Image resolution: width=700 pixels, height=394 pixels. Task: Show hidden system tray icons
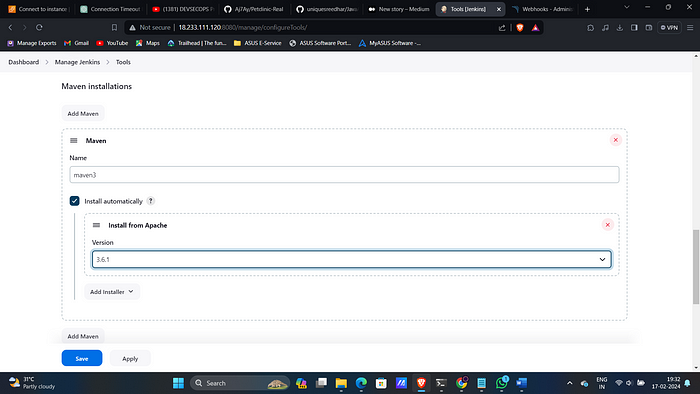[570, 383]
